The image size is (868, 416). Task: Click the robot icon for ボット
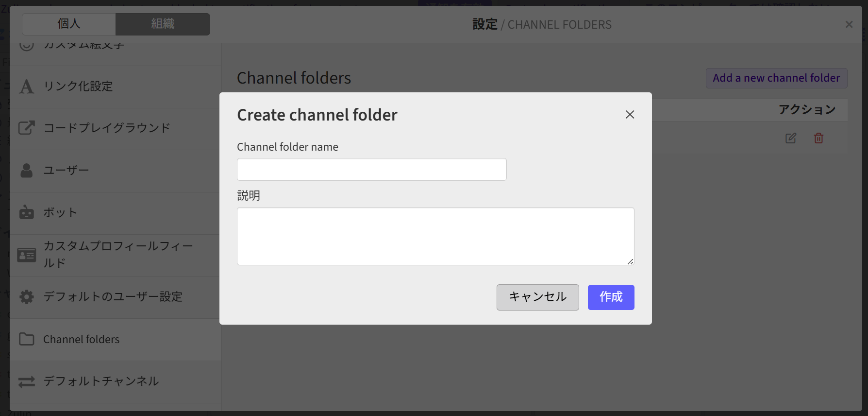pyautogui.click(x=27, y=212)
